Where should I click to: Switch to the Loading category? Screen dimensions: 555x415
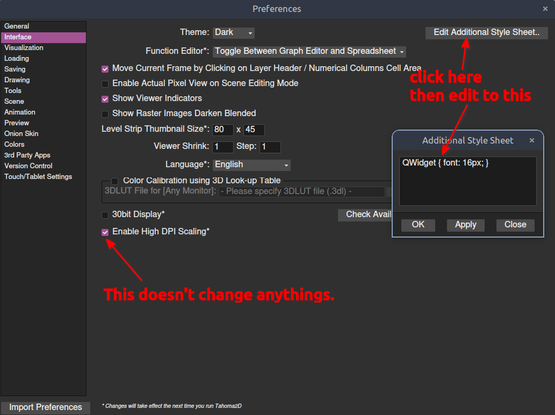pos(43,58)
